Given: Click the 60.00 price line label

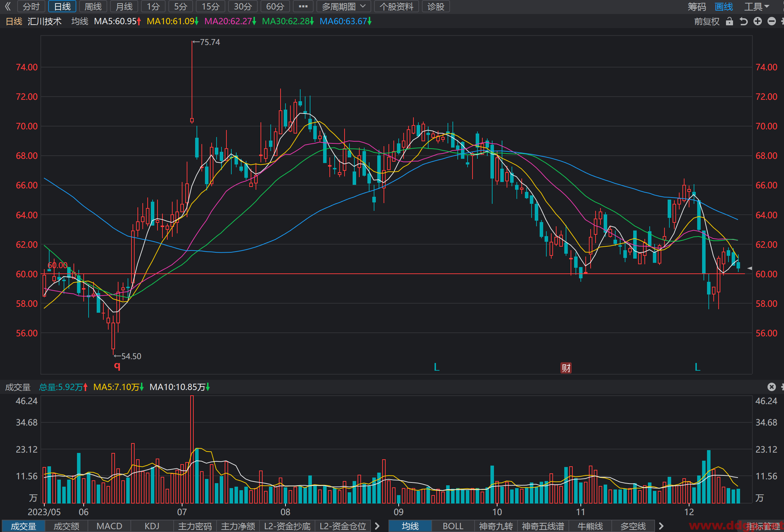Looking at the screenshot, I should [x=57, y=265].
